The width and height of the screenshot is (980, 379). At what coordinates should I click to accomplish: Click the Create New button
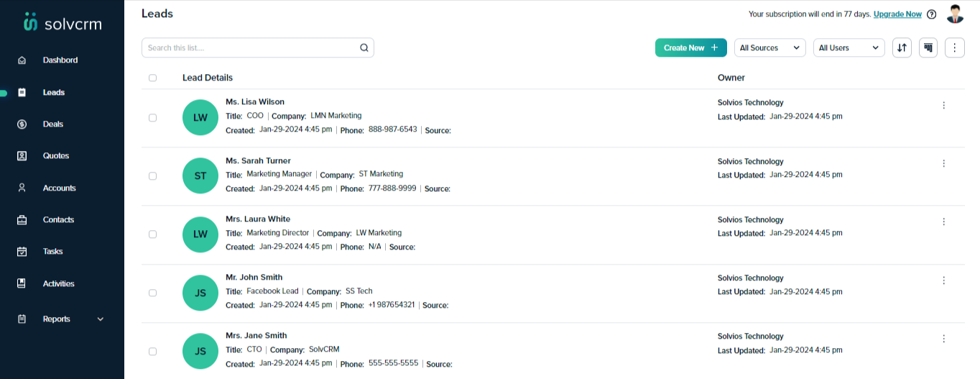[691, 48]
